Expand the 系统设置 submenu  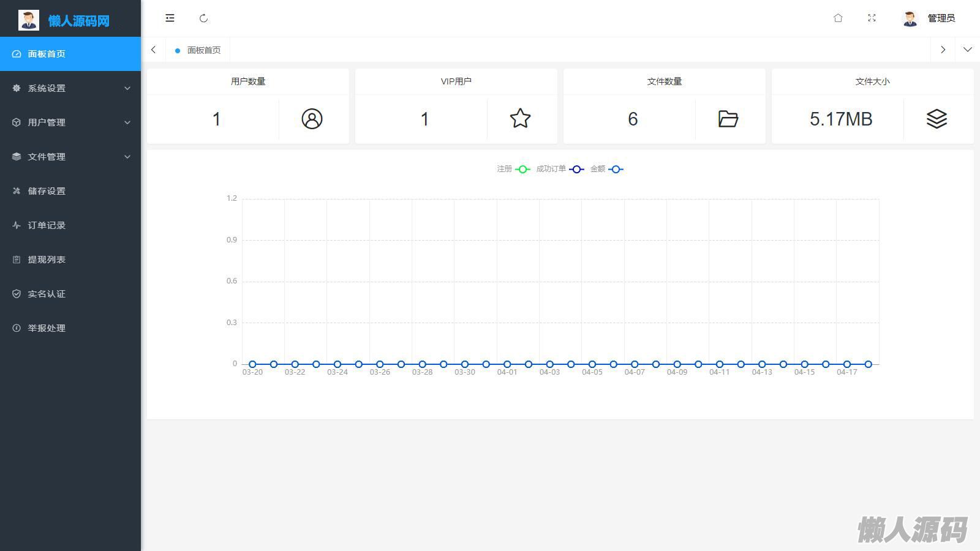click(x=70, y=88)
